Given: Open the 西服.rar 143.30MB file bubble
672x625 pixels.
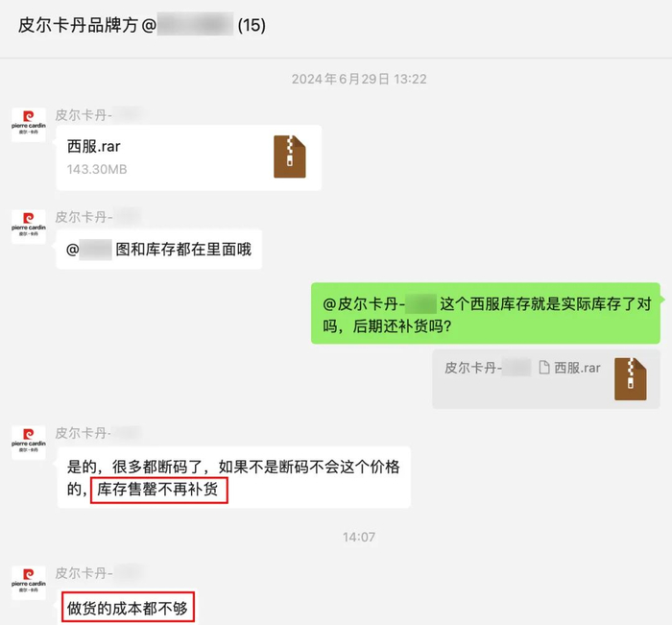Looking at the screenshot, I should pos(188,157).
